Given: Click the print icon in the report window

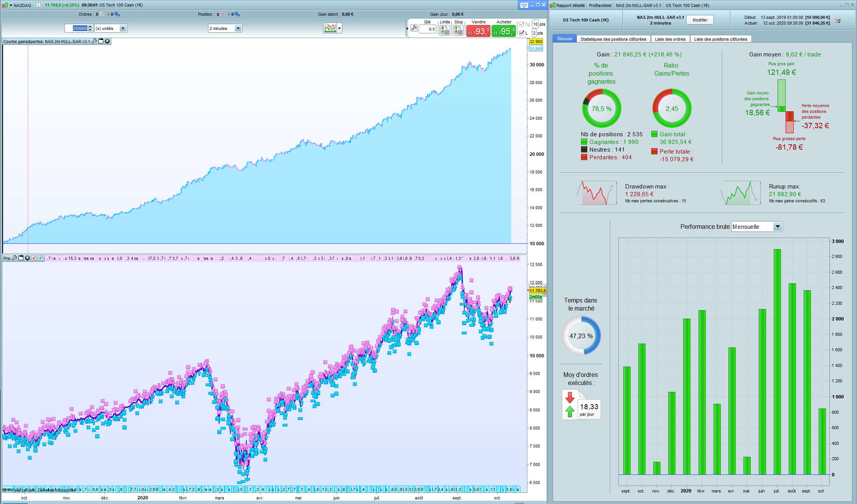Looking at the screenshot, I should [x=837, y=20].
